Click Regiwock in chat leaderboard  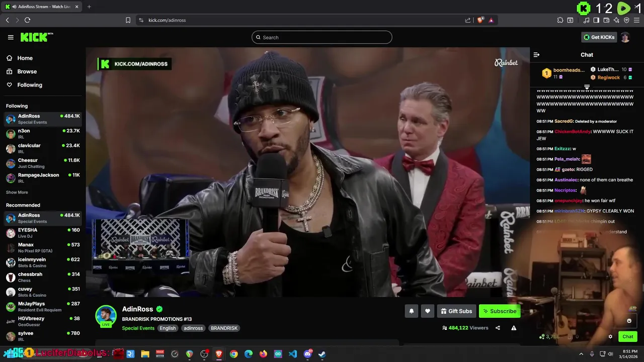(x=608, y=77)
